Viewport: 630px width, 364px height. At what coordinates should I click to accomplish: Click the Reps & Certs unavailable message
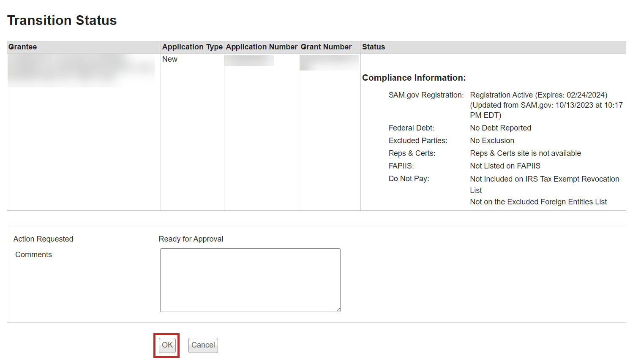[525, 153]
